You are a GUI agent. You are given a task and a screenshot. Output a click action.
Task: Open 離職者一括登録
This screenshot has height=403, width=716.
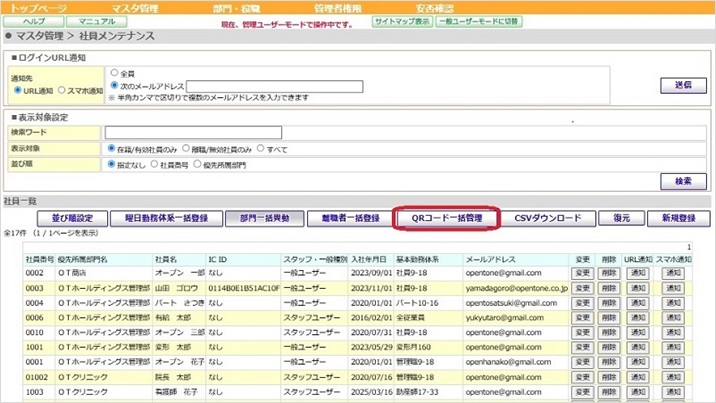(350, 218)
